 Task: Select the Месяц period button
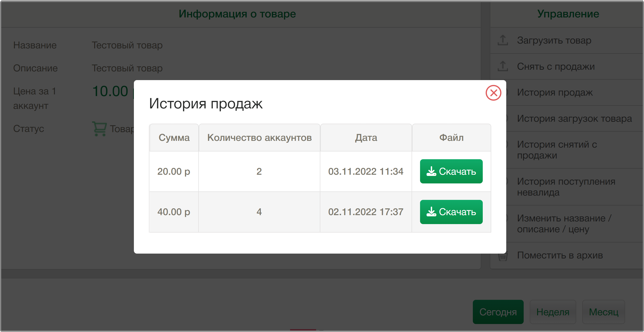point(603,312)
